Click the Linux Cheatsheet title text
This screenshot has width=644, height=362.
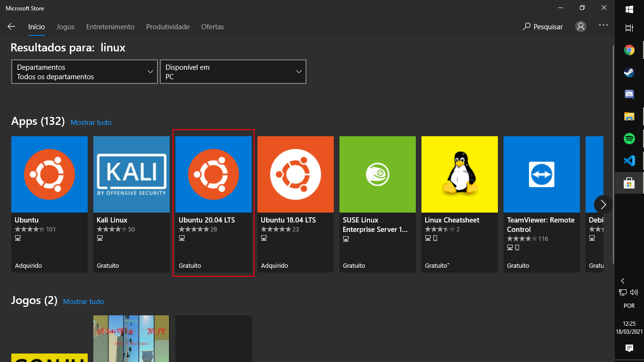(452, 220)
